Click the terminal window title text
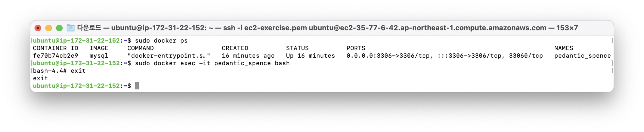The image size is (644, 132). point(327,28)
